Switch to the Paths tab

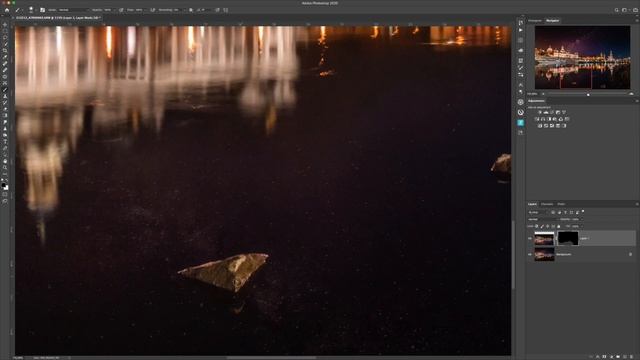tap(561, 204)
